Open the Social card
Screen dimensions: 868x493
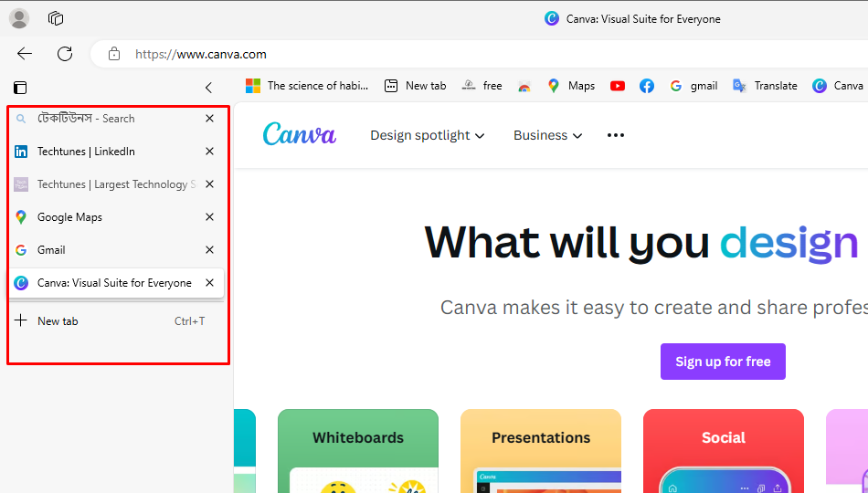click(724, 451)
